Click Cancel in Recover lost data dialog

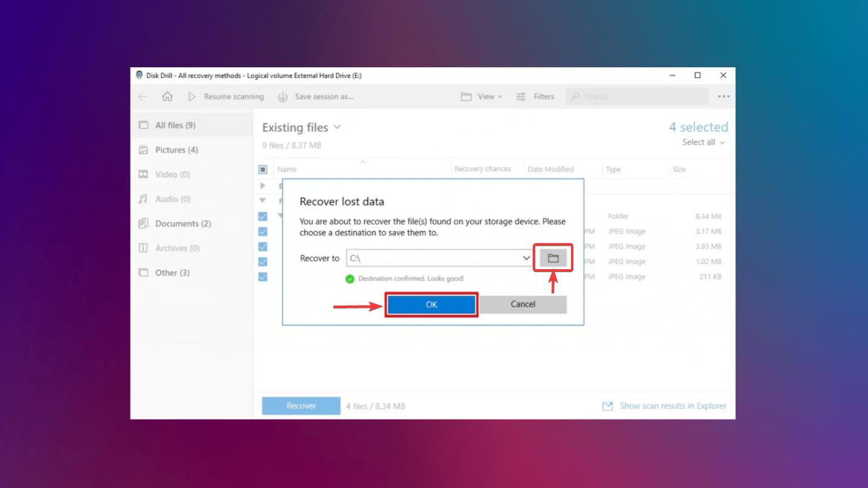523,304
